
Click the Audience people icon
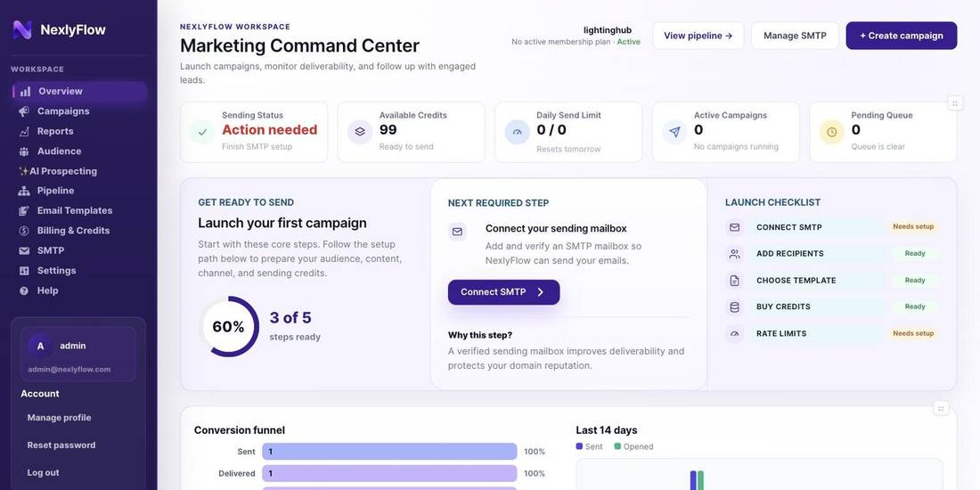tap(24, 151)
